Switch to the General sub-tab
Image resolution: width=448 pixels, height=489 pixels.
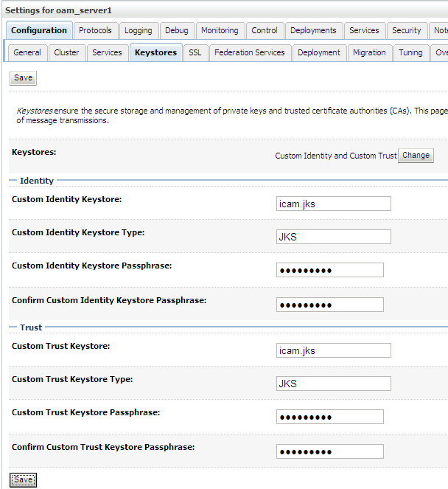click(27, 52)
